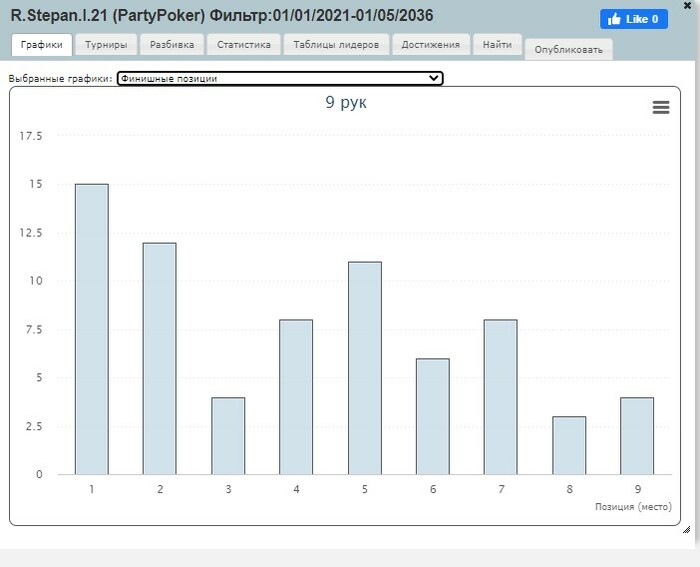The image size is (700, 567).
Task: Select the bar for position 8
Action: pyautogui.click(x=569, y=445)
